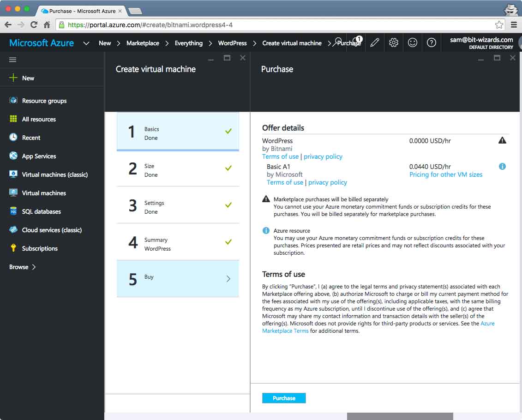Viewport: 522px width, 420px height.
Task: Click the App Services globe icon
Action: [x=13, y=156]
